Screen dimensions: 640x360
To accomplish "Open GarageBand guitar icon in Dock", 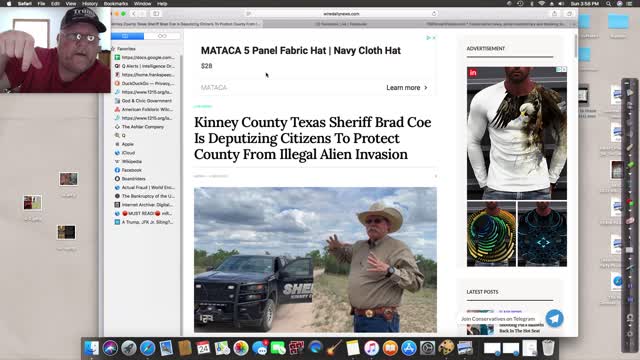I will (334, 348).
